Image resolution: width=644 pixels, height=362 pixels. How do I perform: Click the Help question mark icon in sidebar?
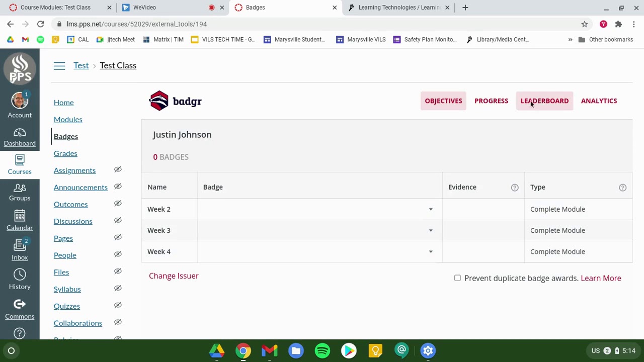20,333
